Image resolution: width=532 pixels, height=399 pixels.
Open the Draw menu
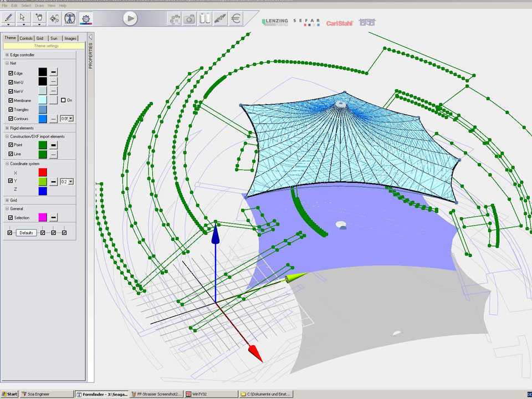(x=39, y=6)
